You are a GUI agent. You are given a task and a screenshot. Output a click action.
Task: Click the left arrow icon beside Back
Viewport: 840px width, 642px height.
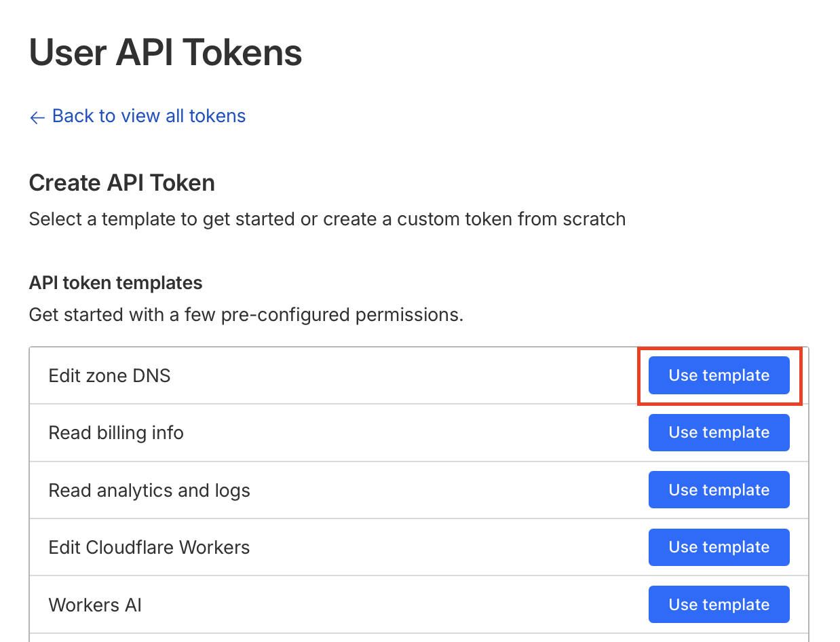coord(37,117)
